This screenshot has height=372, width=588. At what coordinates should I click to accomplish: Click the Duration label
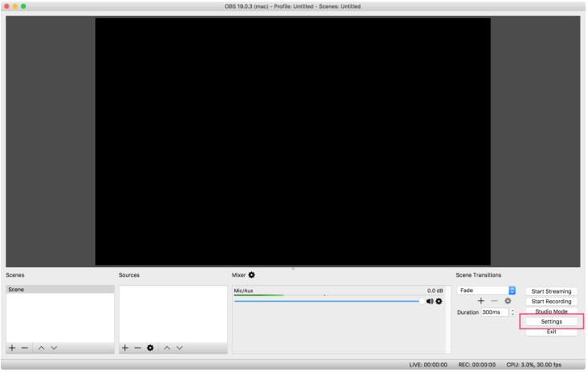point(468,312)
